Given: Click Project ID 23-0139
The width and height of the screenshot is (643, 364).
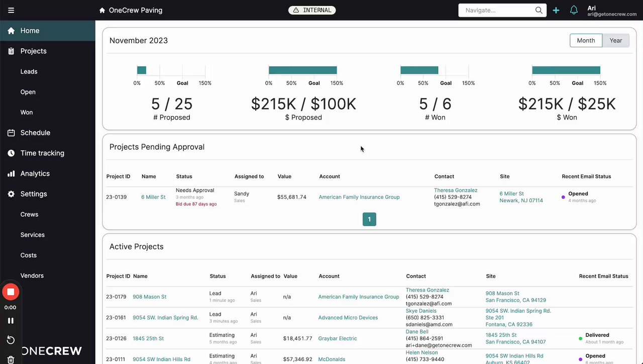Looking at the screenshot, I should [x=117, y=197].
